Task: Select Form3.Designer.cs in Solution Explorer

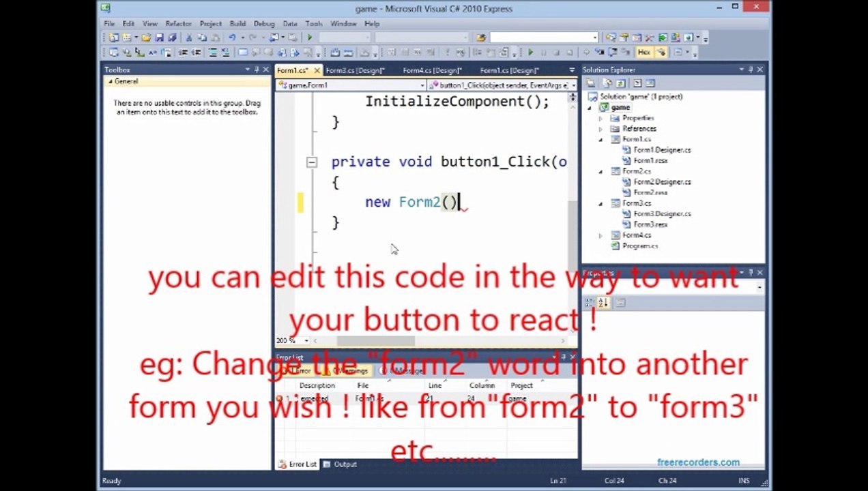Action: [x=662, y=213]
